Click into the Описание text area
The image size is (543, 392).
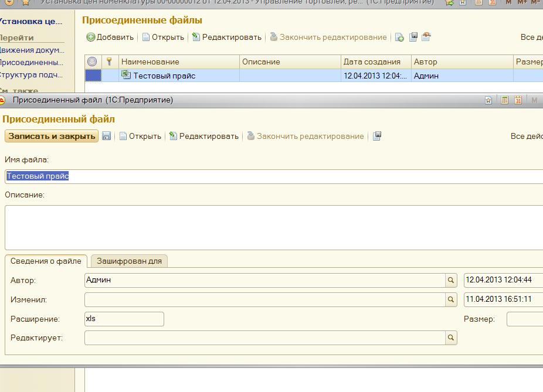274,227
